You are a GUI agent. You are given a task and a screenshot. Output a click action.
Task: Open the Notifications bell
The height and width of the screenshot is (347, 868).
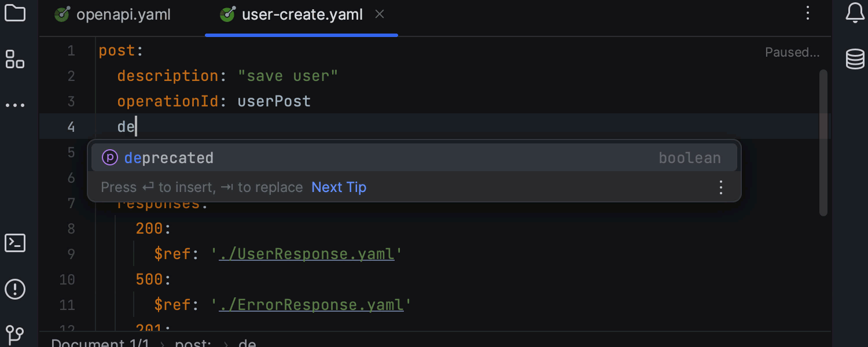click(855, 13)
